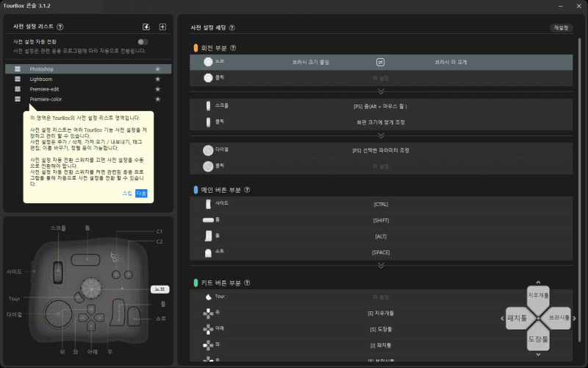Viewport: 588px width, 368px height.
Task: Click the drag handle icon for Lightroom preset
Action: tap(18, 79)
